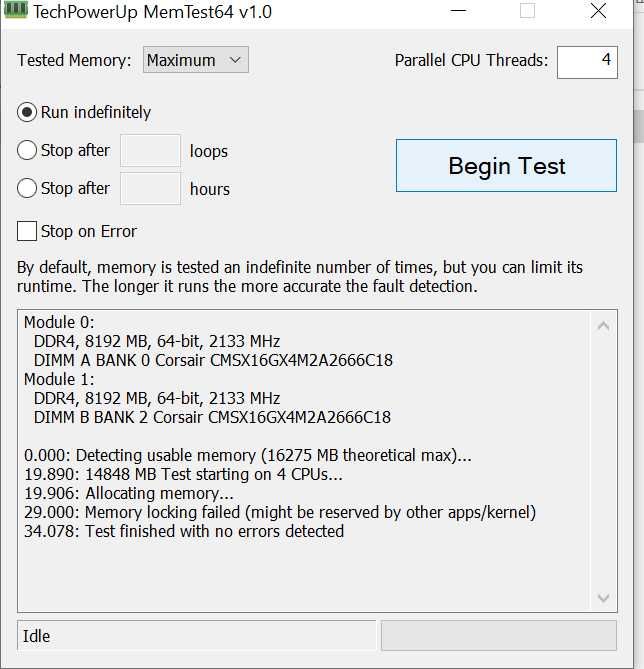Enable the Stop on Error checkbox
Image resolution: width=644 pixels, height=669 pixels.
pyautogui.click(x=26, y=231)
